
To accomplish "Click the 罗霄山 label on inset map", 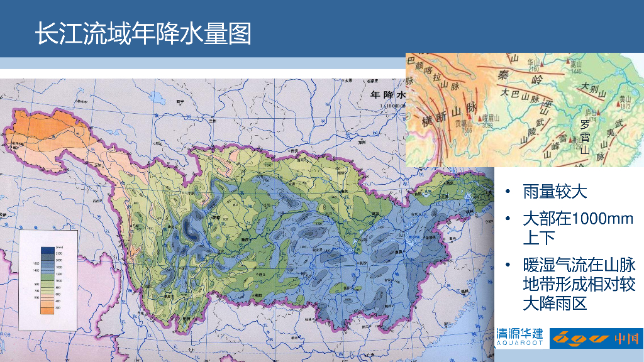I will click(x=585, y=137).
